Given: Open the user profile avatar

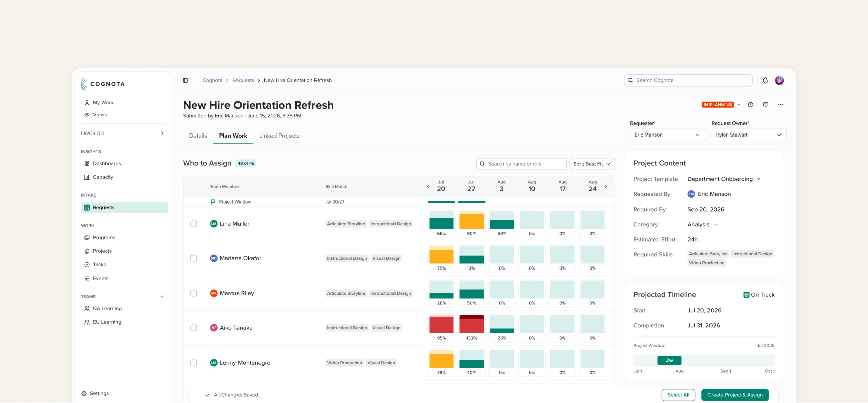Looking at the screenshot, I should [x=780, y=80].
